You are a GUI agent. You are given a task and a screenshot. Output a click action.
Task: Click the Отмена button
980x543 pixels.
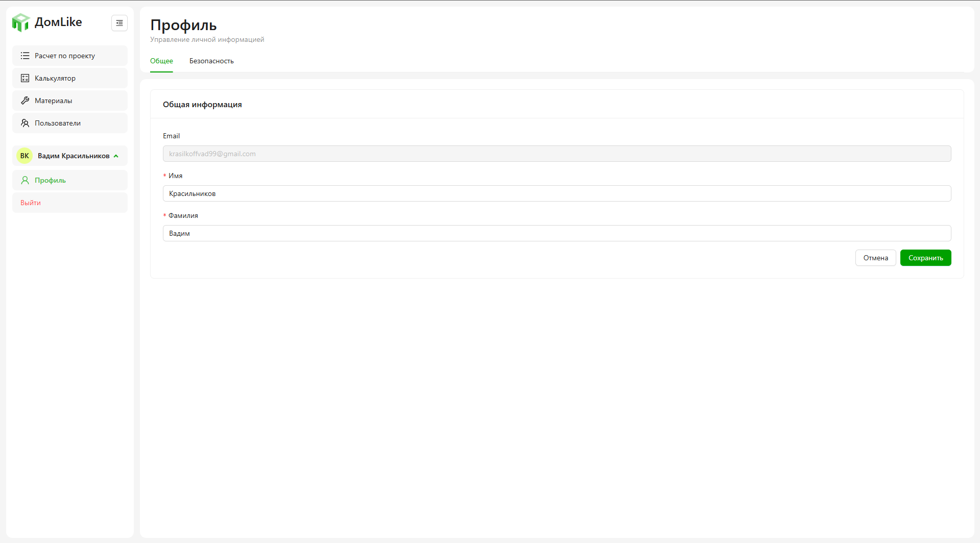coord(875,258)
